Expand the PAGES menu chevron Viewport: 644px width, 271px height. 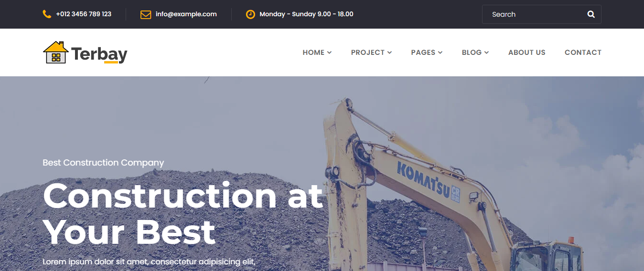[440, 52]
